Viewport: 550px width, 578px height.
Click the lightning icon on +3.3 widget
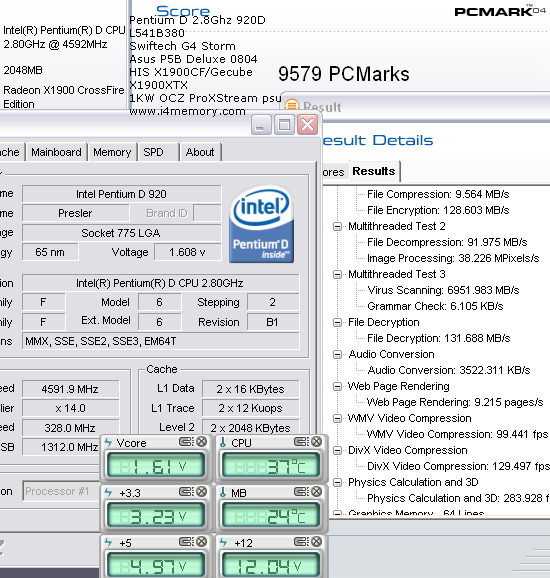point(108,492)
